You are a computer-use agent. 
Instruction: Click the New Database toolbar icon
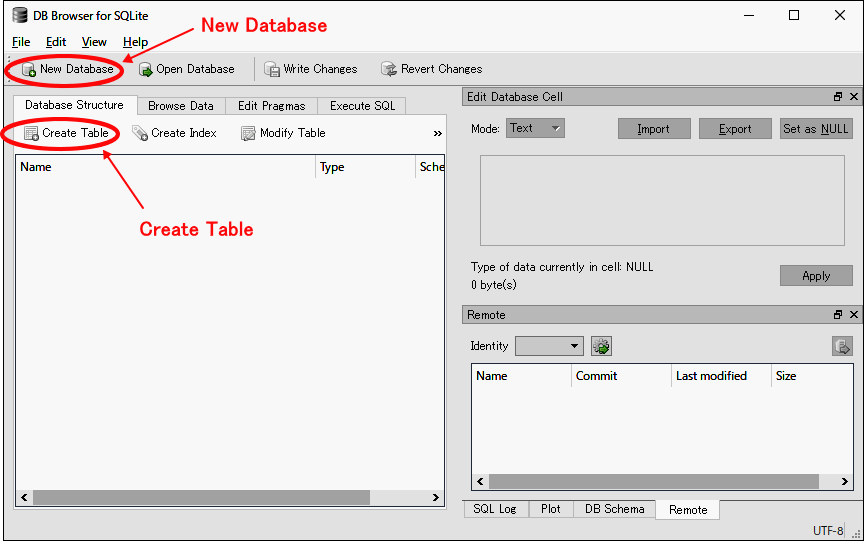coord(29,70)
